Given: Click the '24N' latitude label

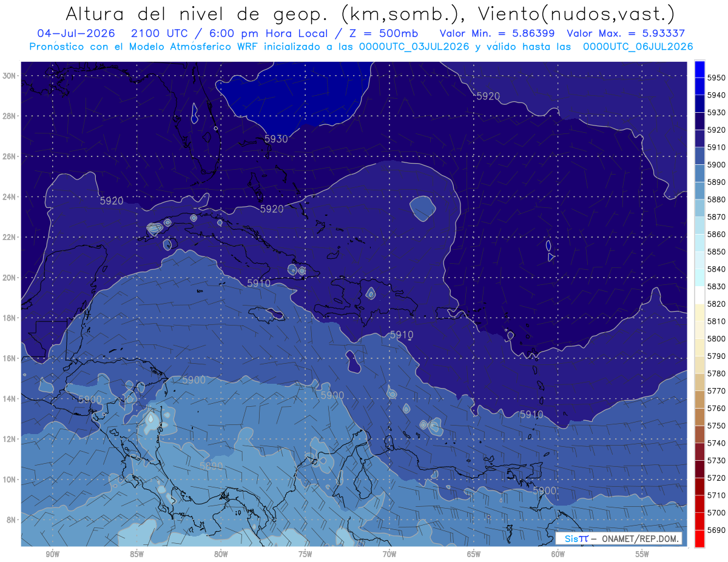Looking at the screenshot, I should (x=9, y=197).
